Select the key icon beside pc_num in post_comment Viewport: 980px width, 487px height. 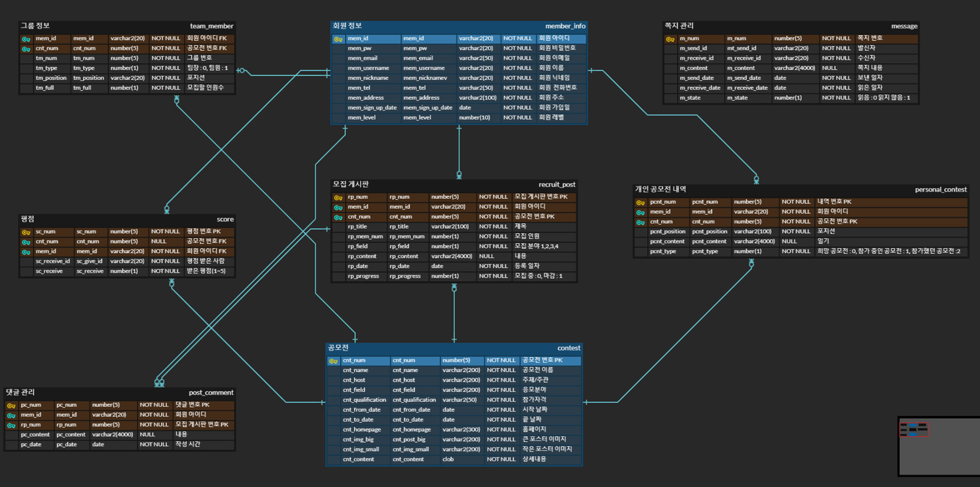click(11, 405)
